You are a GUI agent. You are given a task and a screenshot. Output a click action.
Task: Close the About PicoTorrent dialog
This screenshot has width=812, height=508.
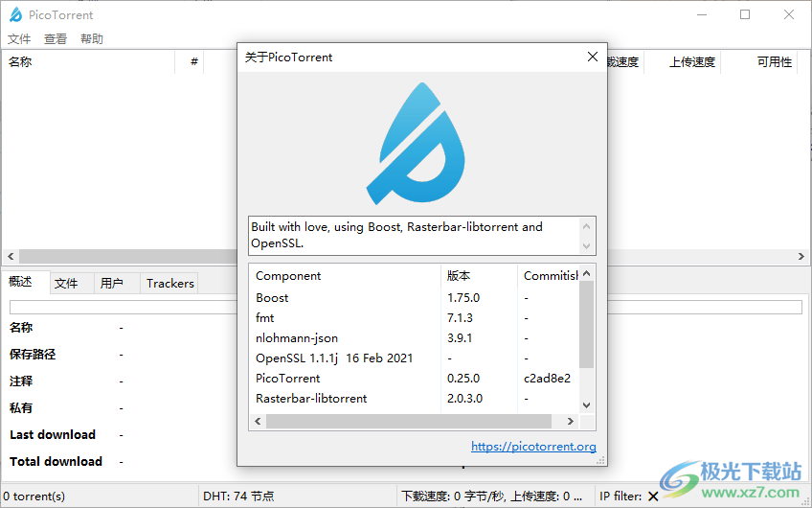pyautogui.click(x=593, y=57)
